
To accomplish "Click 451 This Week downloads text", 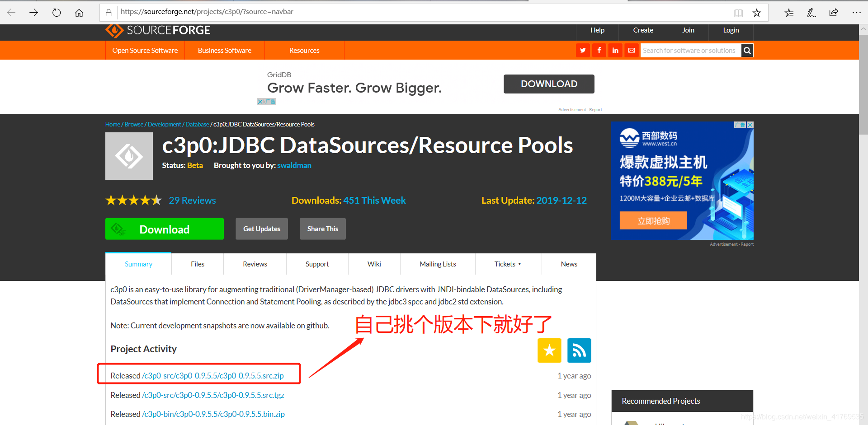I will (374, 200).
